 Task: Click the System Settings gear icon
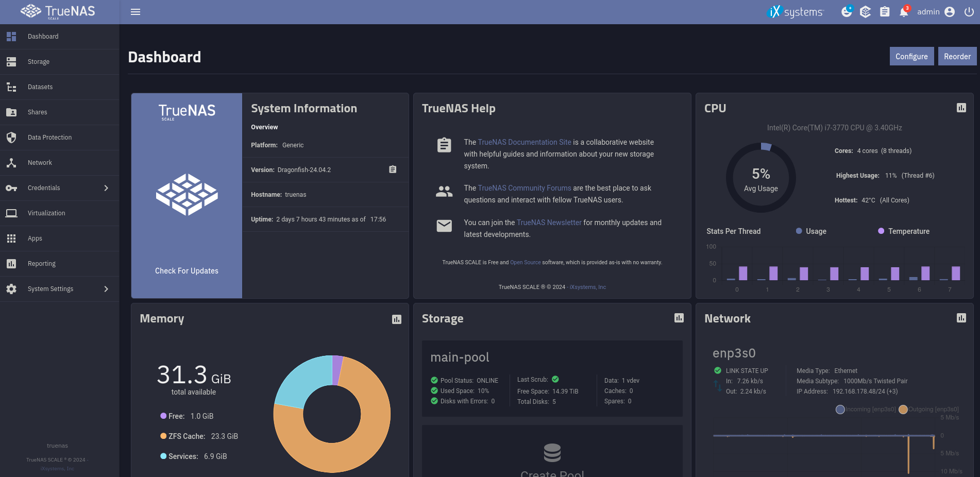[11, 289]
